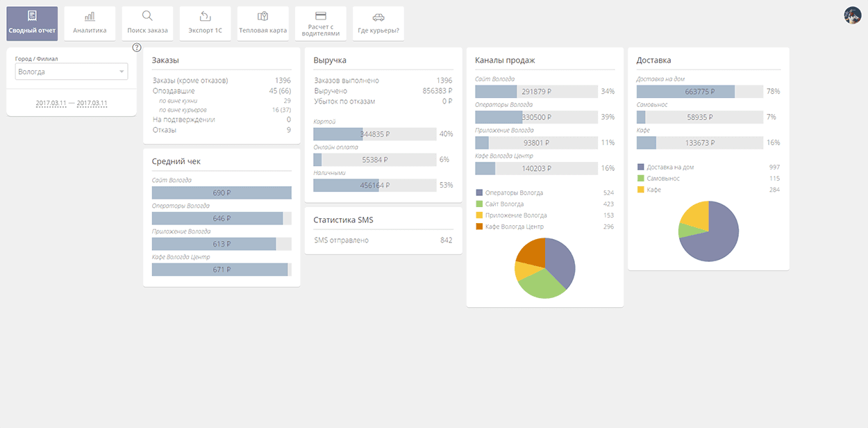Click the Операторы Вологда 646 ₽ bar
This screenshot has height=428, width=868.
click(x=222, y=218)
